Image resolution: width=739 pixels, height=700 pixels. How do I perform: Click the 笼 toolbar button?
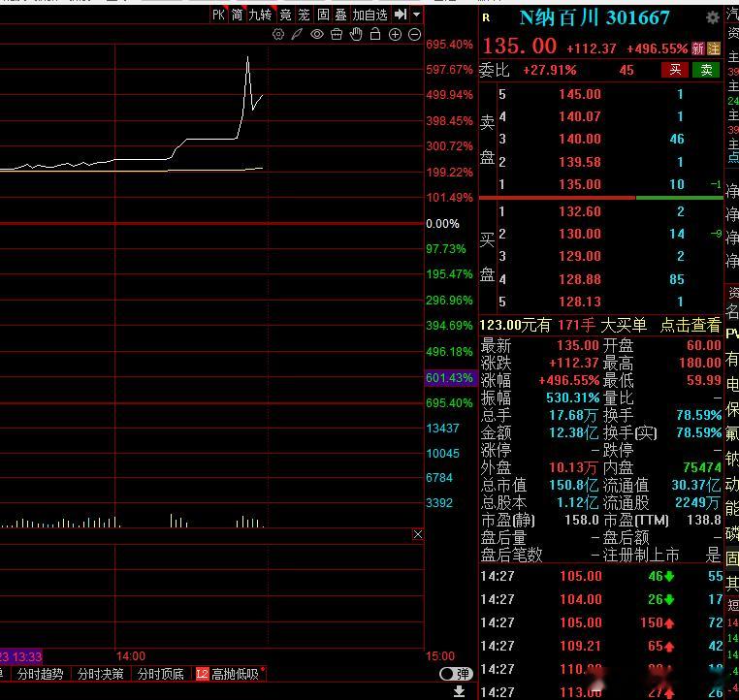[x=304, y=16]
